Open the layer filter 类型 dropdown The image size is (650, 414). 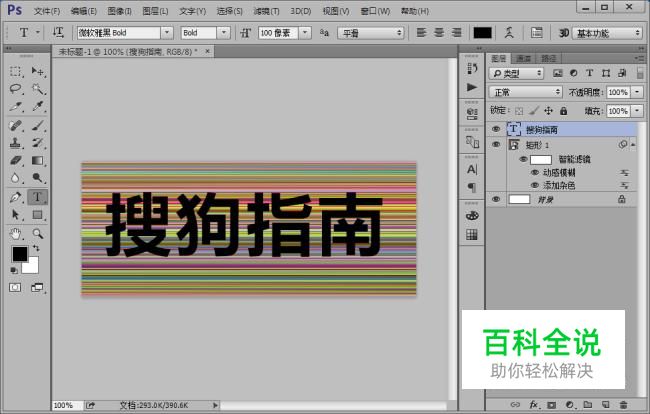point(516,73)
